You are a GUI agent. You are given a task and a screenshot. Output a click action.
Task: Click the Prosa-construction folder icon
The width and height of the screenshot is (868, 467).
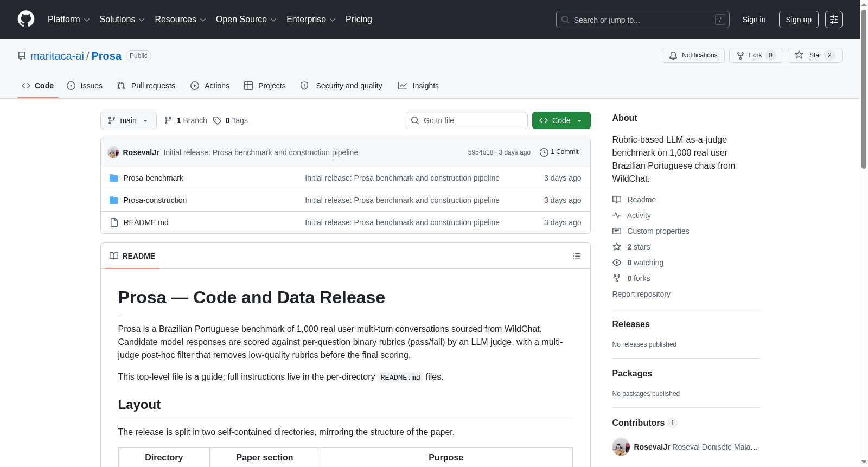[114, 200]
